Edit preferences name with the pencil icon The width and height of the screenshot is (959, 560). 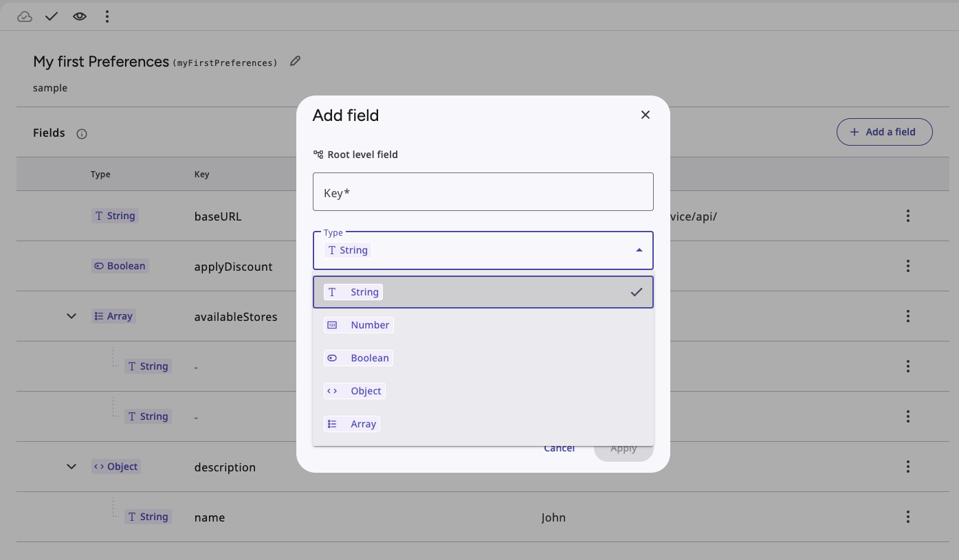[x=296, y=61]
